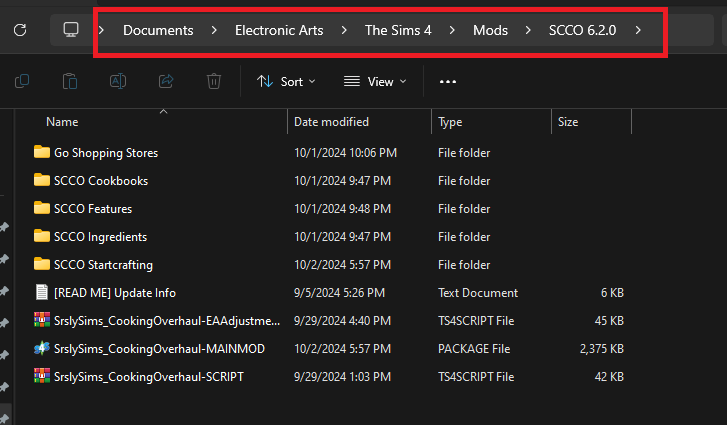The width and height of the screenshot is (727, 425).
Task: Click the Share icon in toolbar
Action: pos(166,81)
